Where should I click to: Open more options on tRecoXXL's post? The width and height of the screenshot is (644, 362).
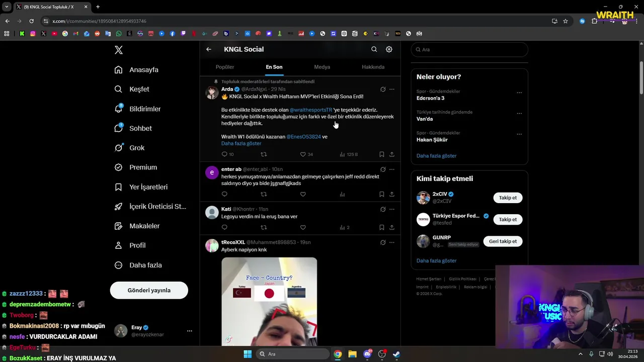(x=392, y=242)
